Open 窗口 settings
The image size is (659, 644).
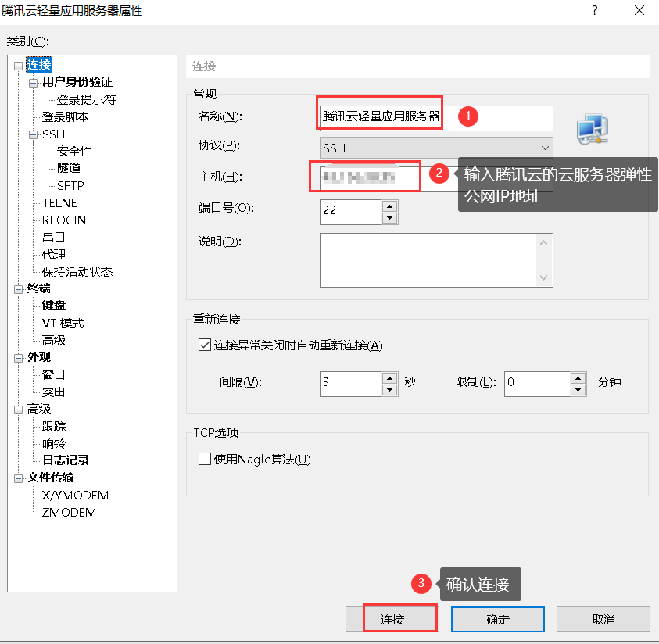(54, 374)
